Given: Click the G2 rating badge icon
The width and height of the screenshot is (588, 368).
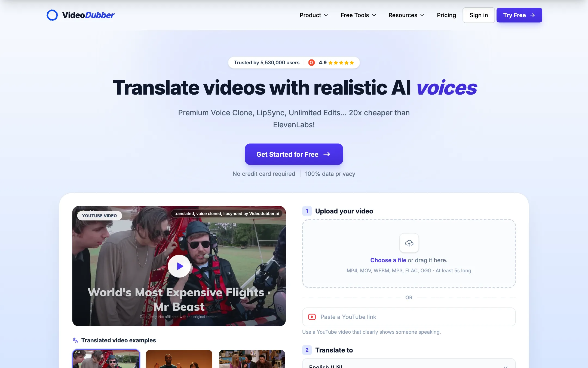Looking at the screenshot, I should pyautogui.click(x=311, y=63).
